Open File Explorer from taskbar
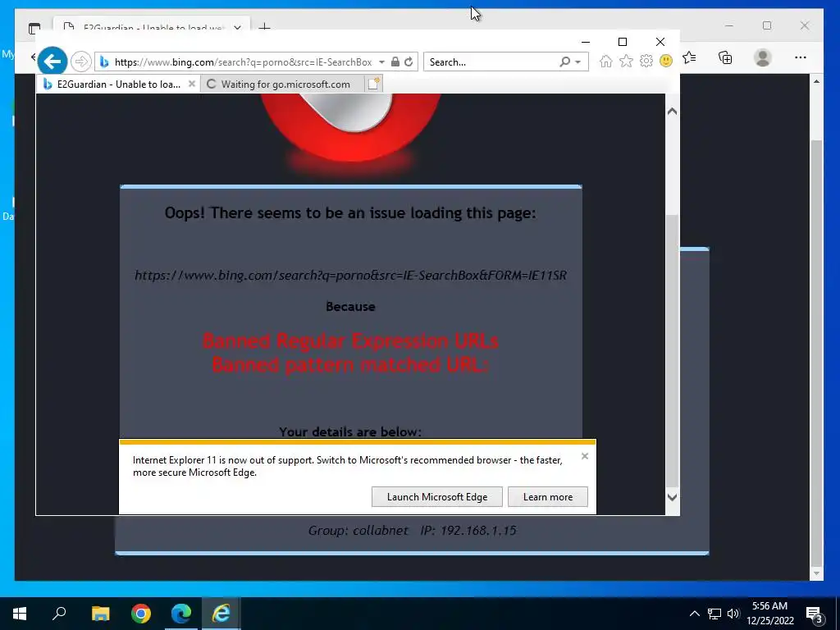 100,614
